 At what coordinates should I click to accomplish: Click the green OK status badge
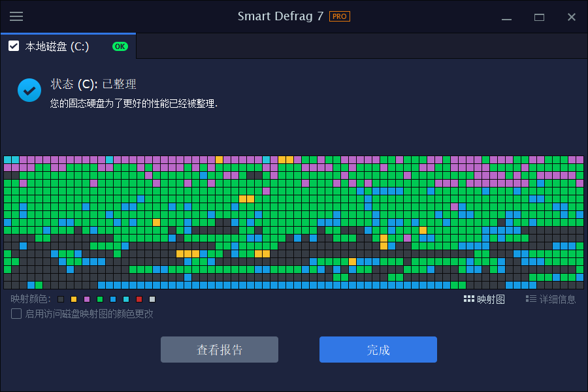pyautogui.click(x=120, y=46)
